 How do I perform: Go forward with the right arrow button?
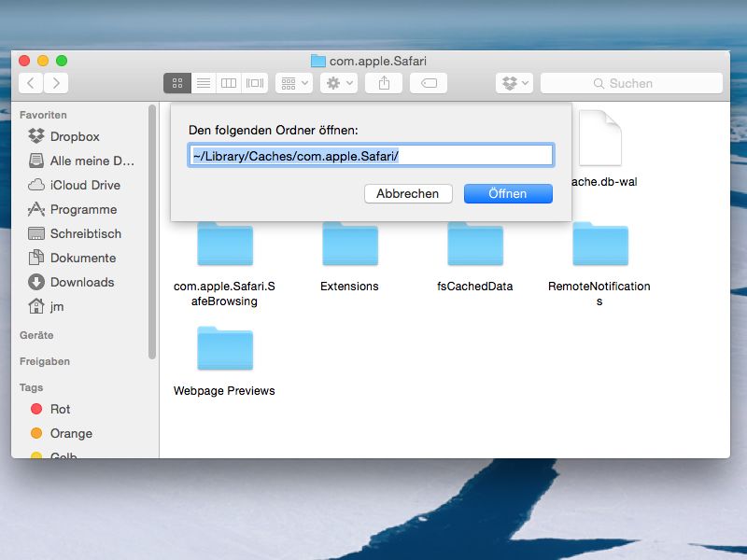56,83
